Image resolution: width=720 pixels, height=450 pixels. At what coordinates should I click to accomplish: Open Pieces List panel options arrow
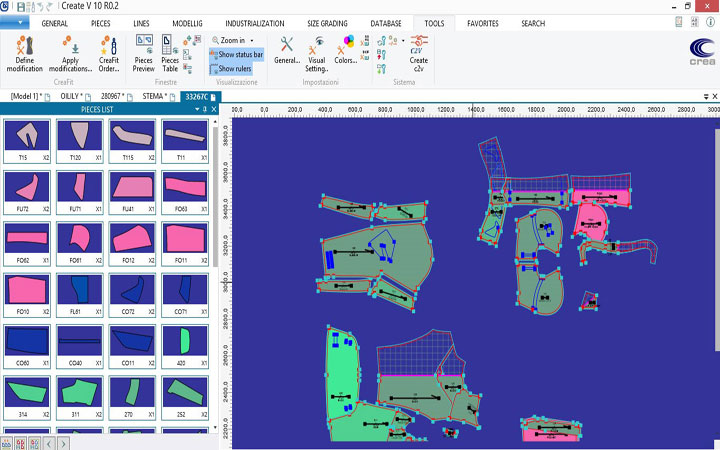195,109
